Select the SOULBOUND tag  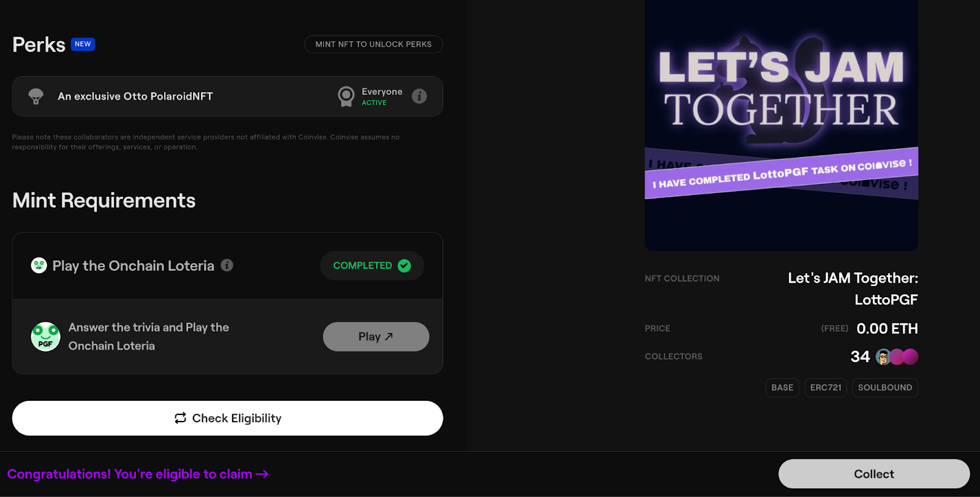(884, 387)
